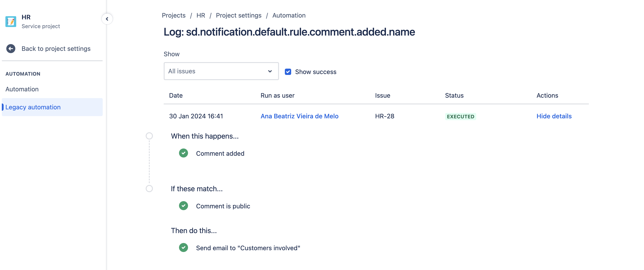
Task: Click green check beside Comment added
Action: pos(184,153)
